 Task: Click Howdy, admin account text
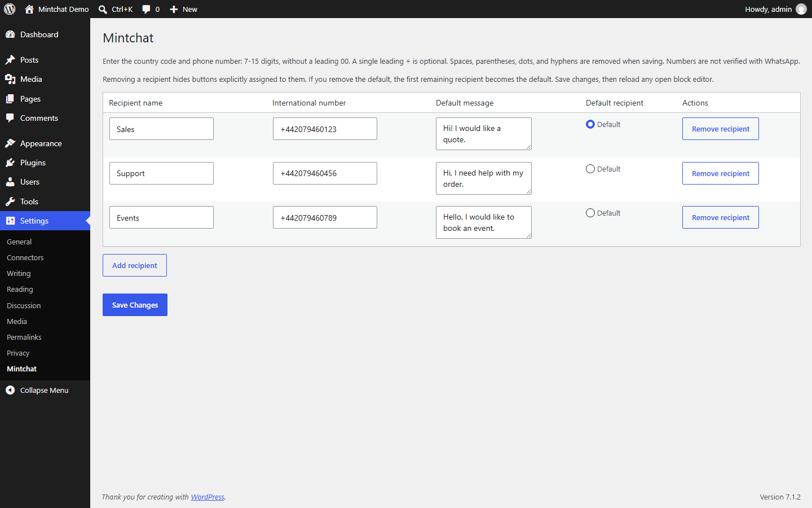pyautogui.click(x=768, y=9)
